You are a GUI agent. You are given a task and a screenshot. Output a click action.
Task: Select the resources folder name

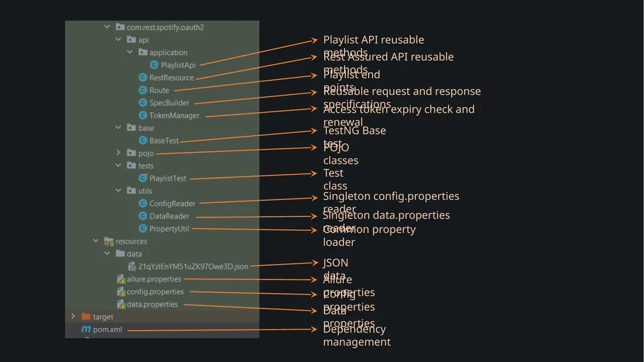131,241
